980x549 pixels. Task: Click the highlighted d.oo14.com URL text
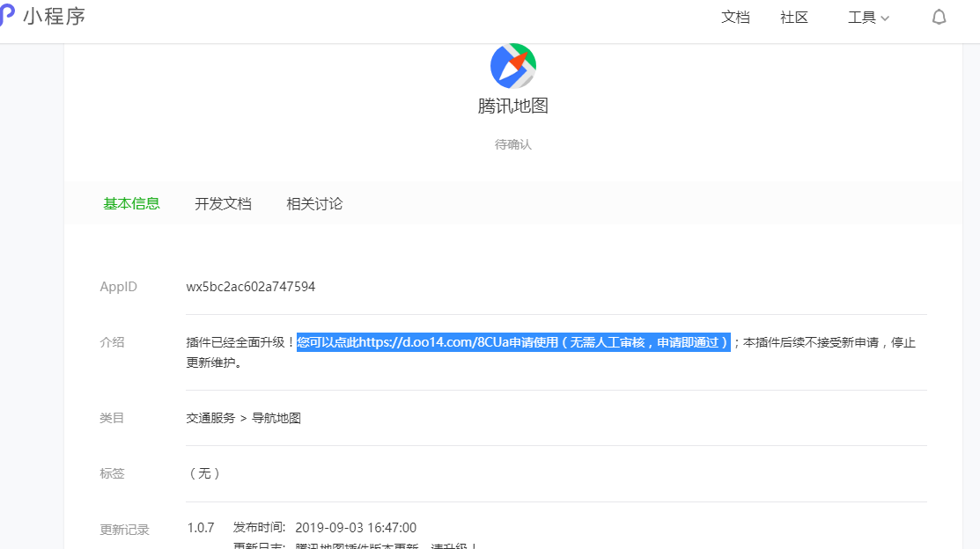coord(434,342)
